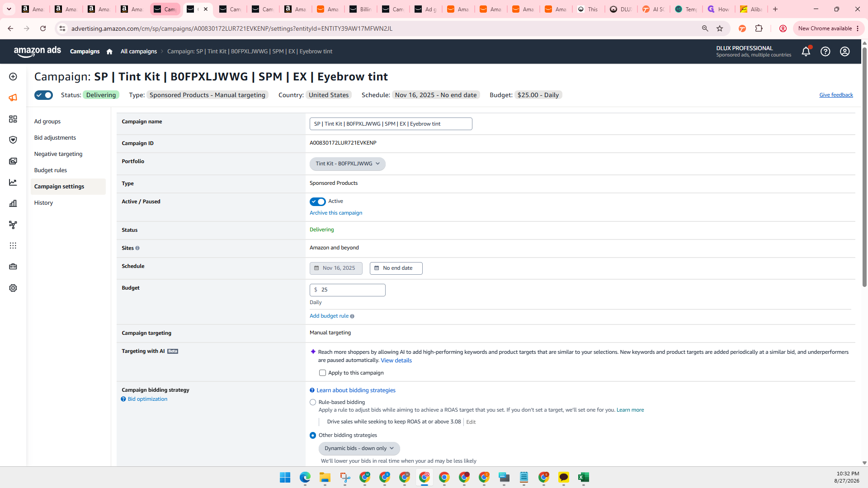Select Rule-based bidding radio button

pyautogui.click(x=313, y=402)
